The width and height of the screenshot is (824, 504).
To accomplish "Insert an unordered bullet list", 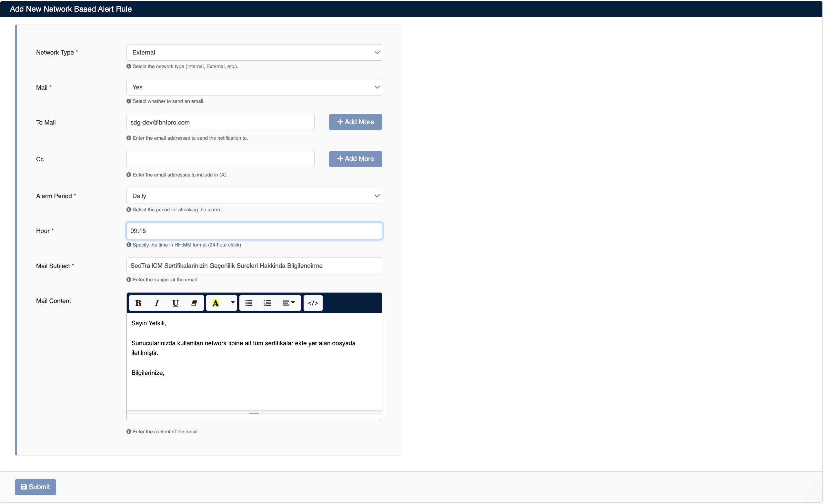I will tap(249, 303).
